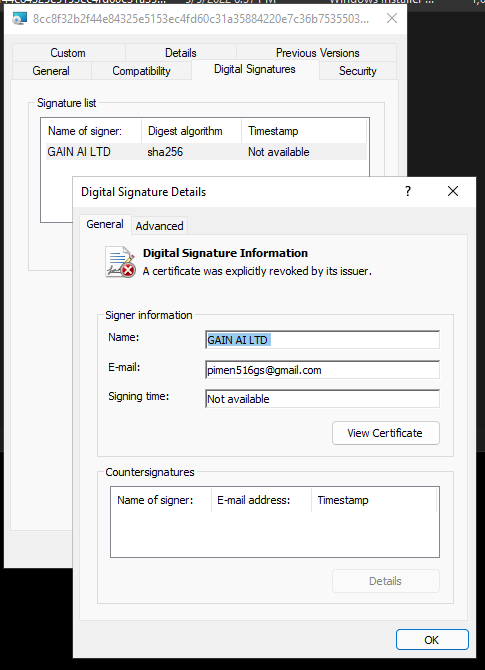Viewport: 485px width, 670px height.
Task: Click the signer Name field
Action: (x=323, y=340)
